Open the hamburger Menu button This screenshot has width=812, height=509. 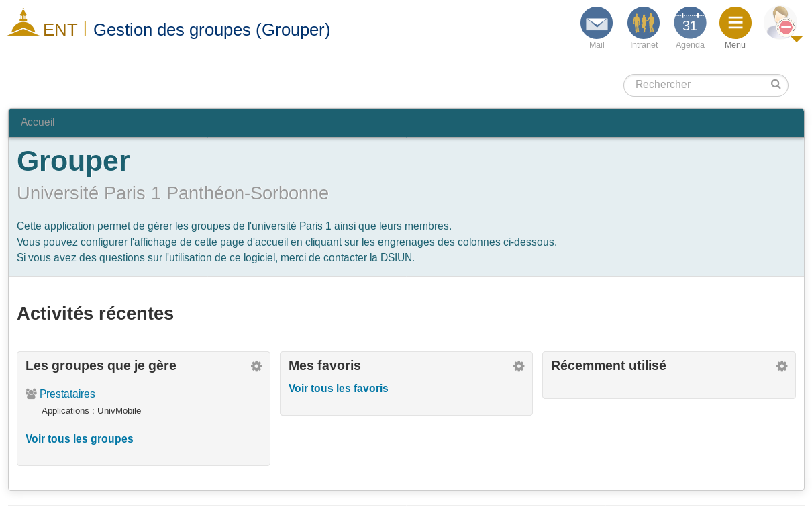[735, 24]
